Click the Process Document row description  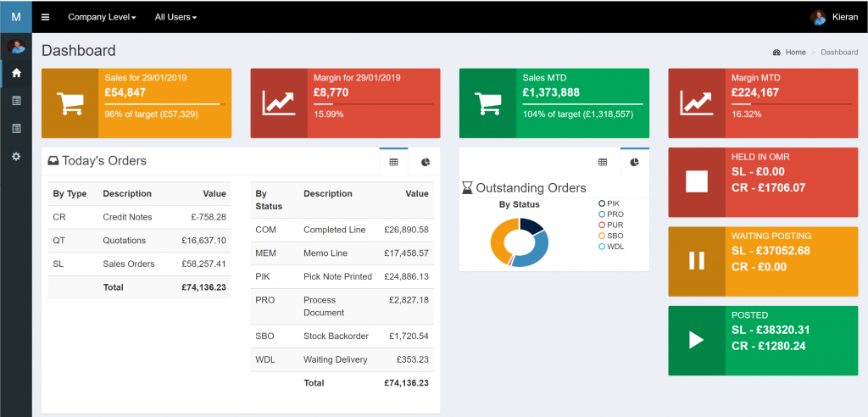(324, 306)
